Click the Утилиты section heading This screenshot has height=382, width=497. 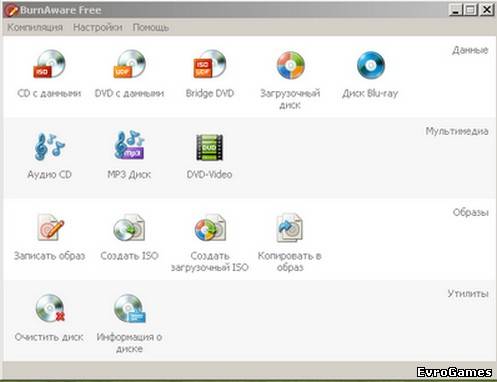[468, 293]
